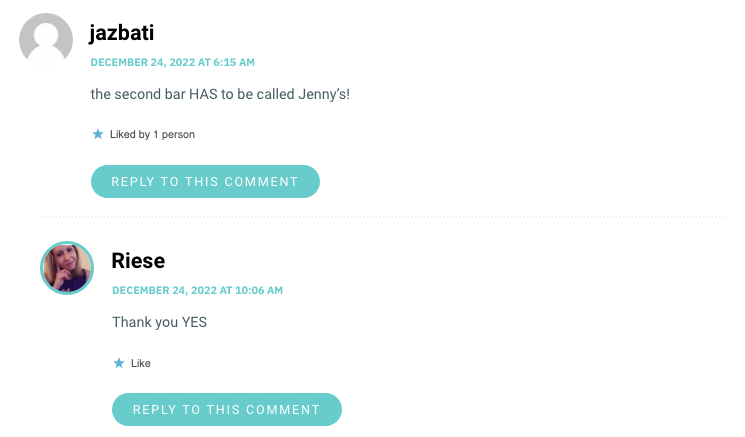This screenshot has height=437, width=745.
Task: Show the "1 person" who liked jazbati's comment
Action: click(x=174, y=134)
